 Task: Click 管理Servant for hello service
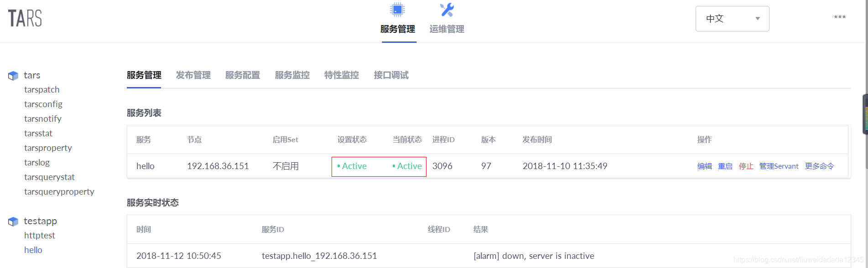pos(779,166)
